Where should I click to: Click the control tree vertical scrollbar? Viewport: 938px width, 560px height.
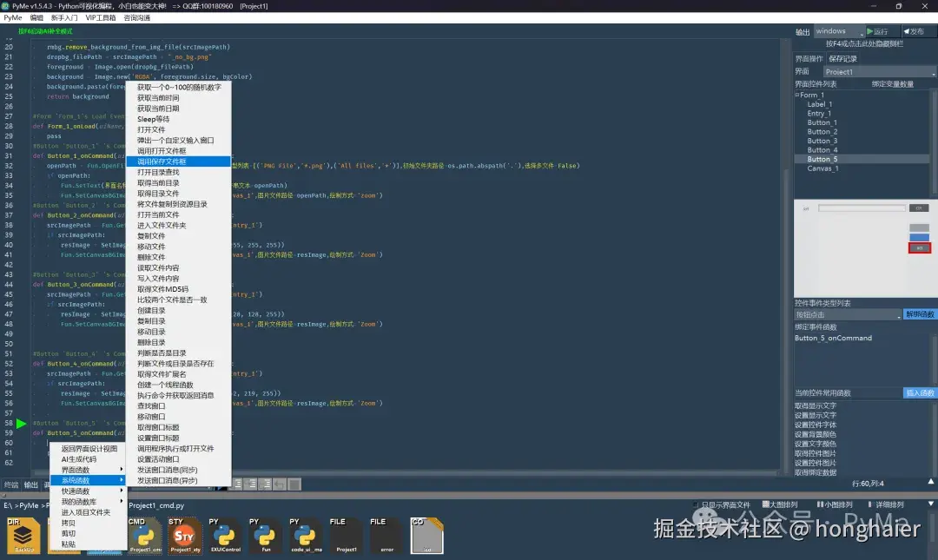(x=934, y=142)
